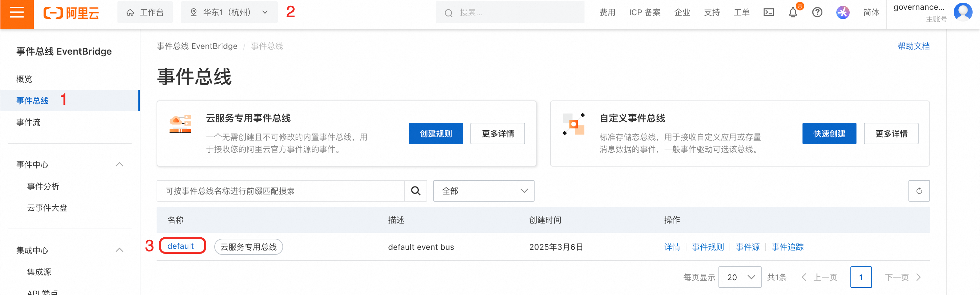Open the governance account name menu
The width and height of the screenshot is (980, 295).
pos(919,8)
